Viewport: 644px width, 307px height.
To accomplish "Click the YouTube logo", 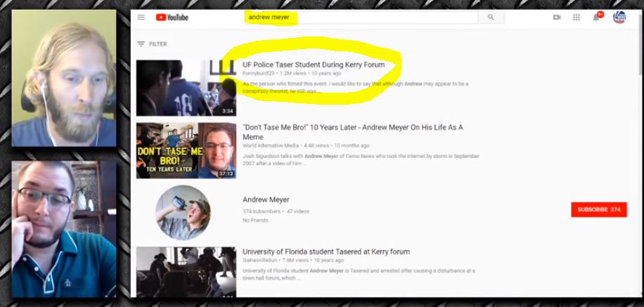I will pyautogui.click(x=172, y=18).
